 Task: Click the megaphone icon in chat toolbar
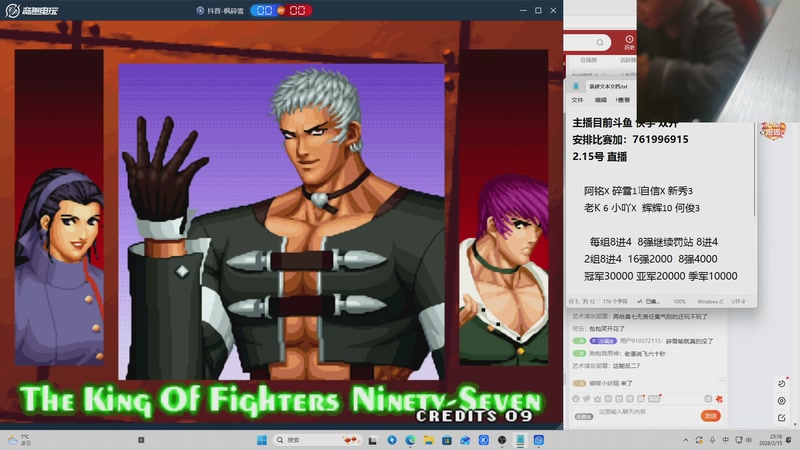[587, 399]
